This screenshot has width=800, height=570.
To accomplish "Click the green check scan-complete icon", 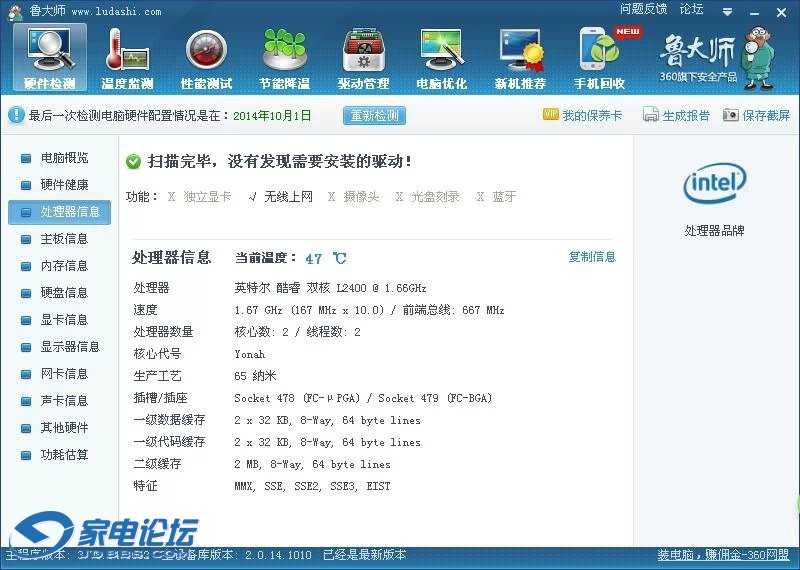I will [133, 162].
